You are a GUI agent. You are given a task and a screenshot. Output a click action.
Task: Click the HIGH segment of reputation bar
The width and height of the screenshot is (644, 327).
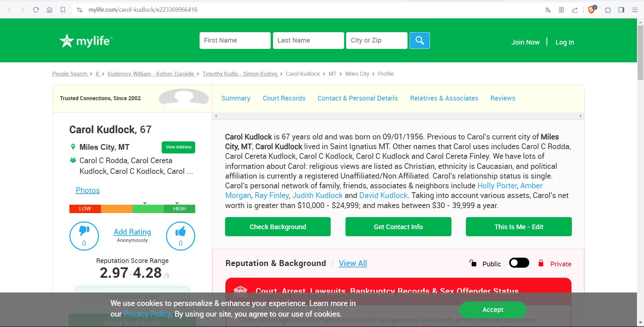coord(179,209)
